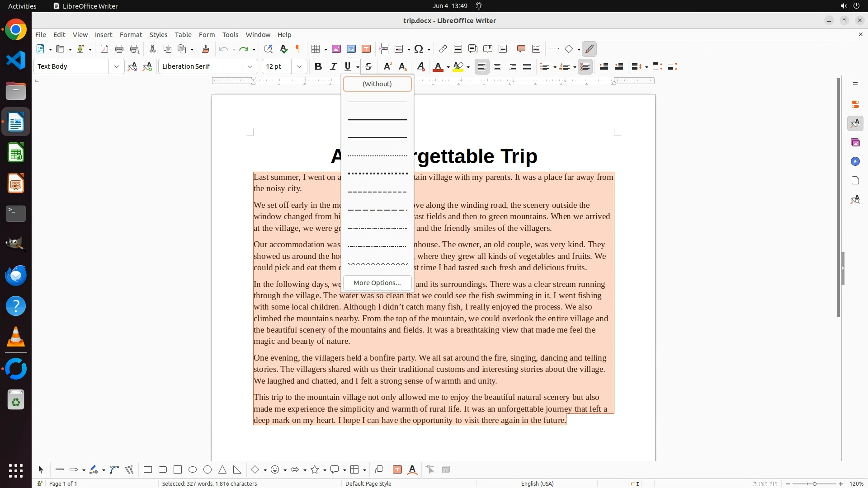Image resolution: width=868 pixels, height=488 pixels.
Task: Click the (Without) underline button
Action: pos(377,84)
